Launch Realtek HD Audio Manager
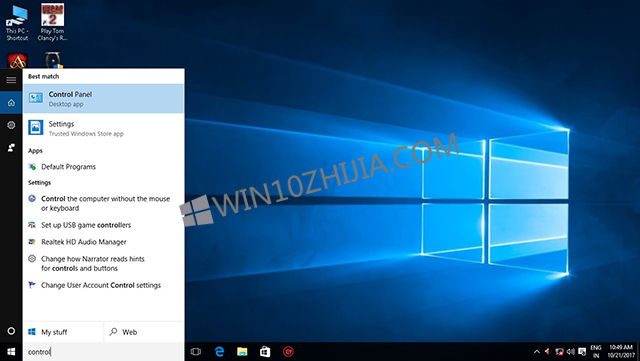Screen dimensions: 640x361 coord(104,242)
